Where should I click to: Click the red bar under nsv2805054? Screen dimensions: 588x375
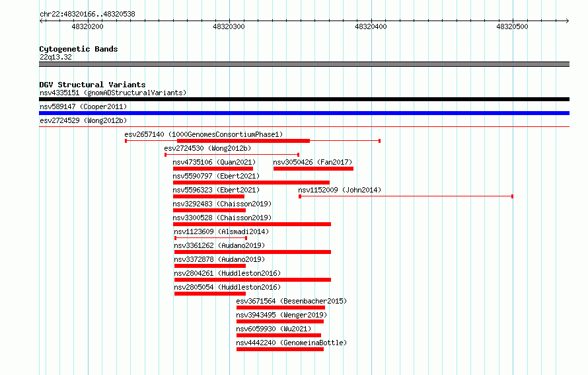coord(210,294)
